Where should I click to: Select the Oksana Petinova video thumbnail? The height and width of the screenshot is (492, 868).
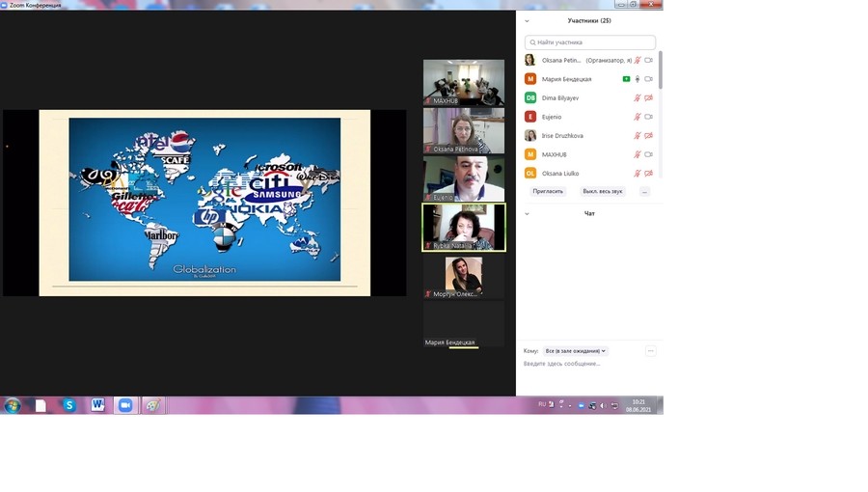click(464, 130)
